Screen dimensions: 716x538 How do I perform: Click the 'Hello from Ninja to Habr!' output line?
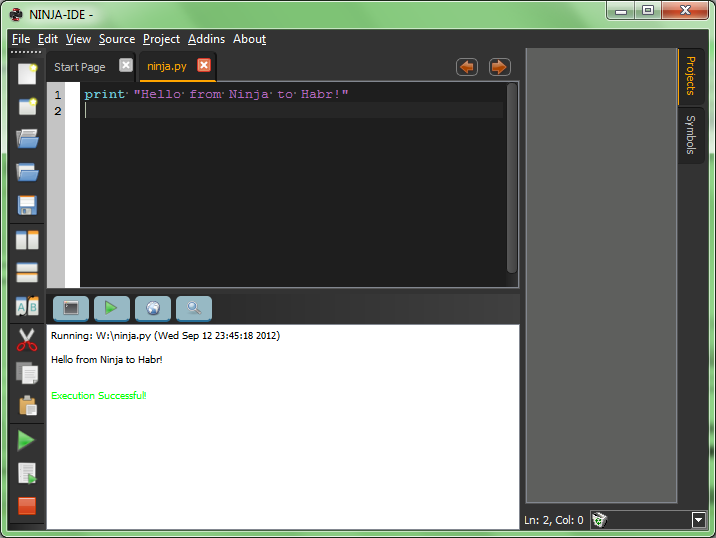tap(107, 359)
